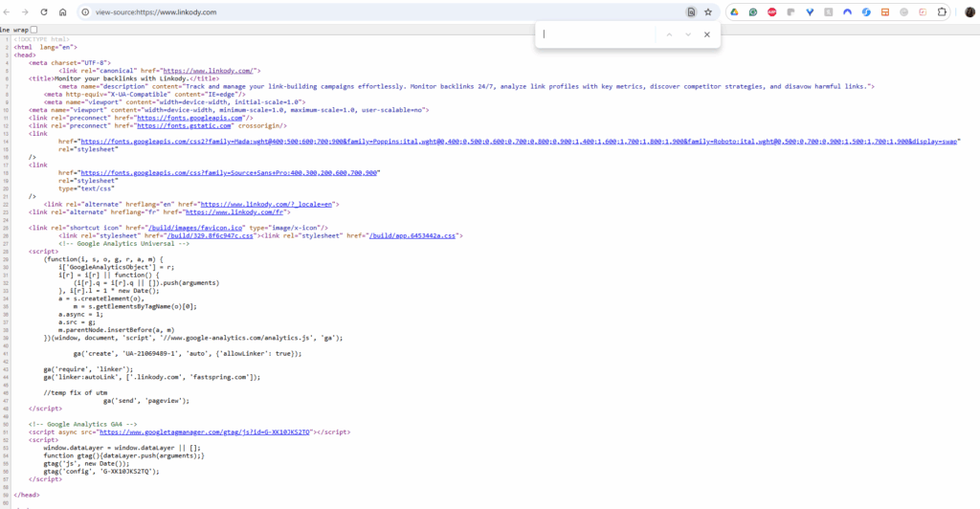
Task: Click the find-in-page icon in address bar
Action: pos(691,11)
